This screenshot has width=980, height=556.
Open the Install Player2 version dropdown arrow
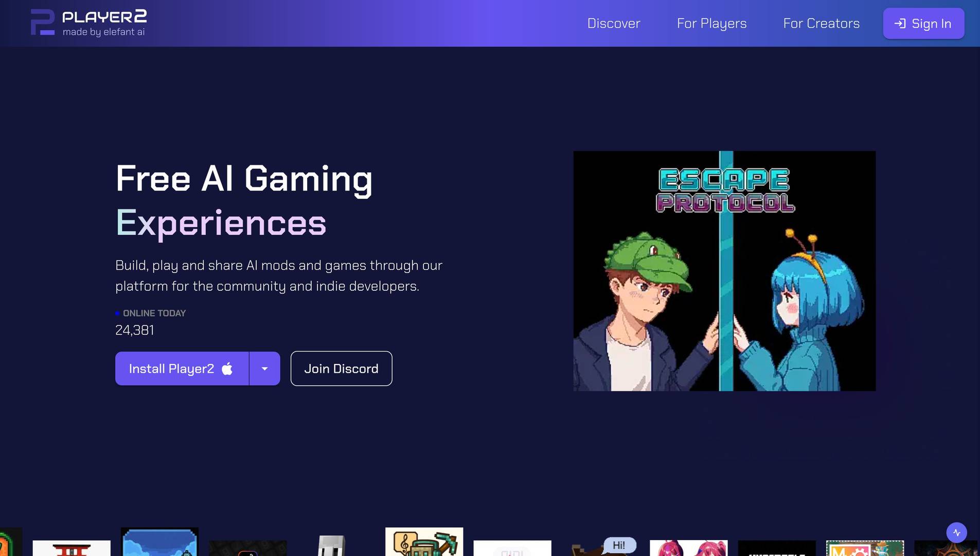pyautogui.click(x=264, y=369)
